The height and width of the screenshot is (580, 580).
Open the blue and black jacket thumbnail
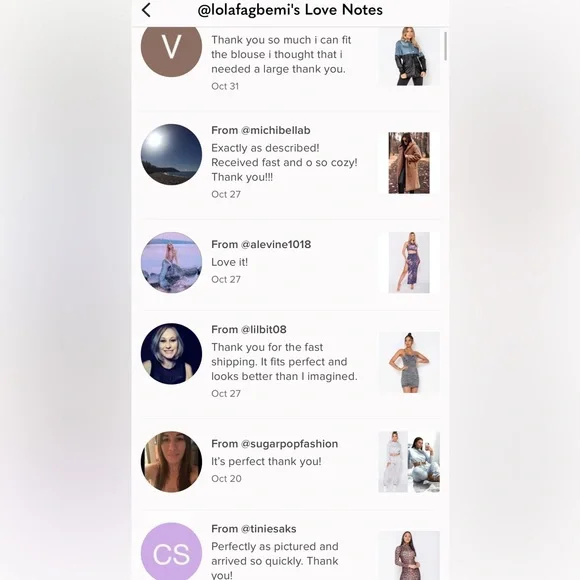coord(409,56)
